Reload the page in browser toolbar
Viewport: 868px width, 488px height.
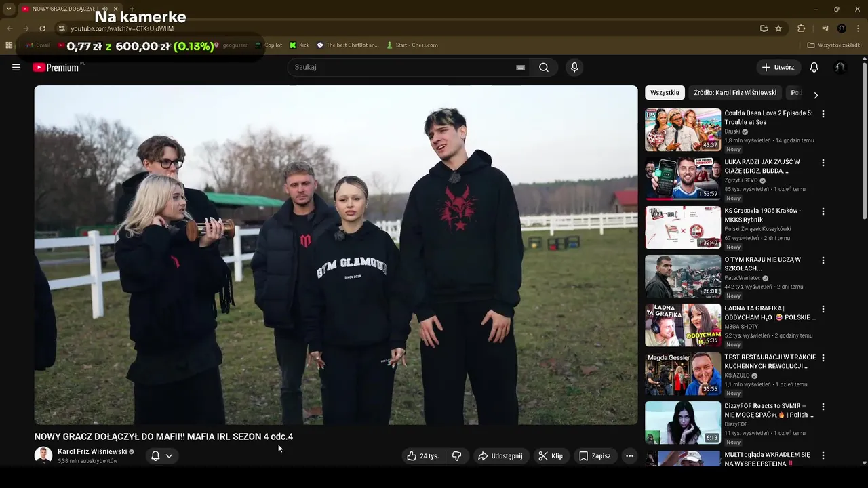42,28
